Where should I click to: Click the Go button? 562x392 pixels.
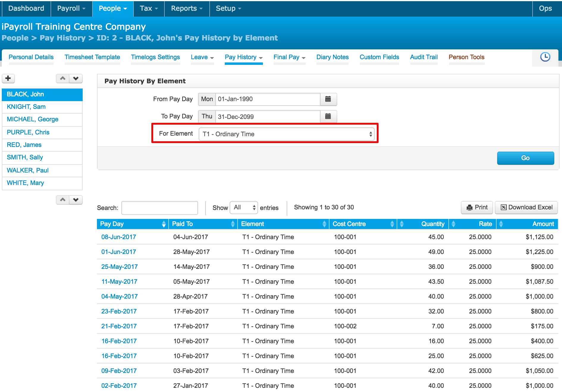[525, 158]
